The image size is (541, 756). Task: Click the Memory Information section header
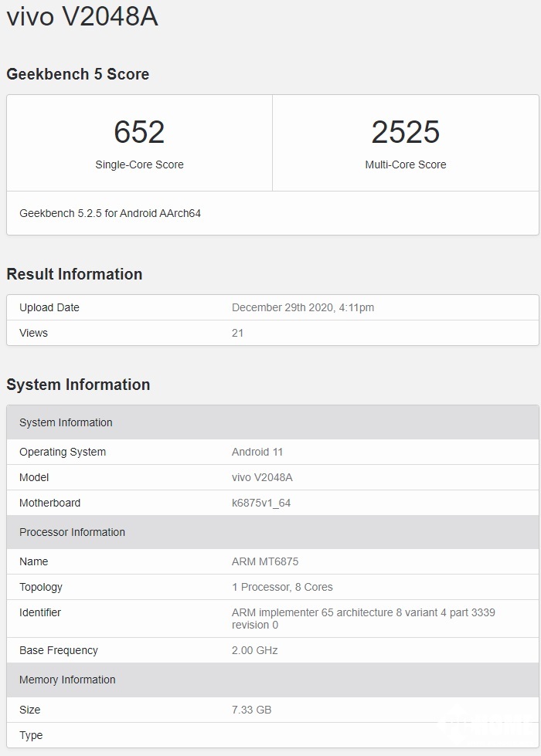pos(67,680)
